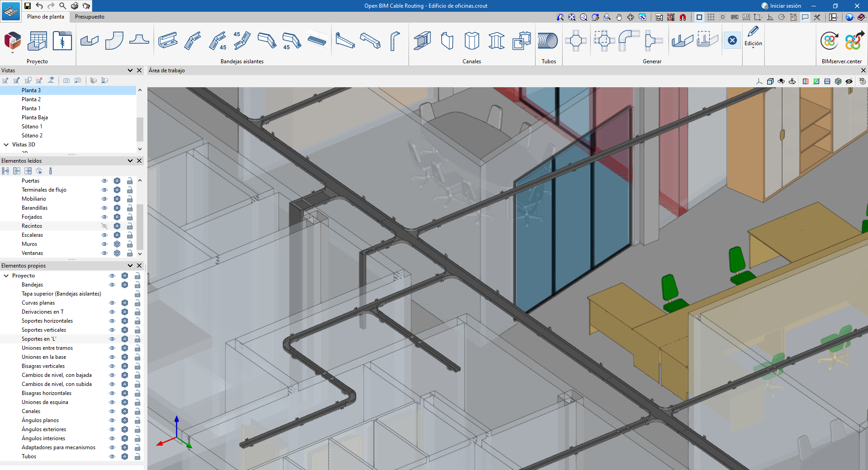This screenshot has height=470, width=868.
Task: Open the Elementos leídos panel dropdown chevron
Action: point(130,161)
